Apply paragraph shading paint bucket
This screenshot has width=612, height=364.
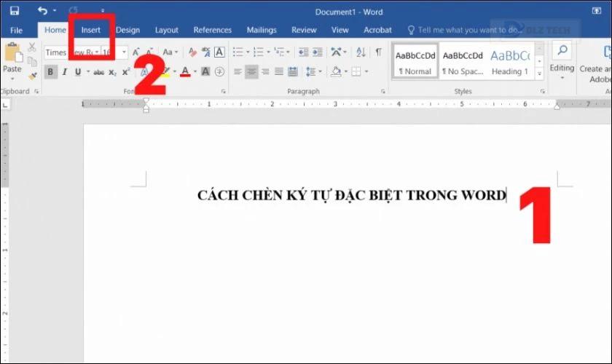coord(336,72)
